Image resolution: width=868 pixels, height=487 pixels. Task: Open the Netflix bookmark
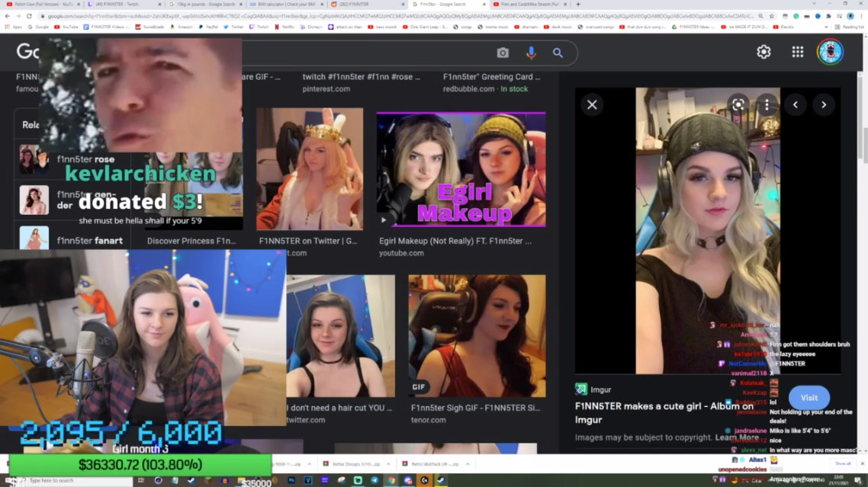click(285, 27)
